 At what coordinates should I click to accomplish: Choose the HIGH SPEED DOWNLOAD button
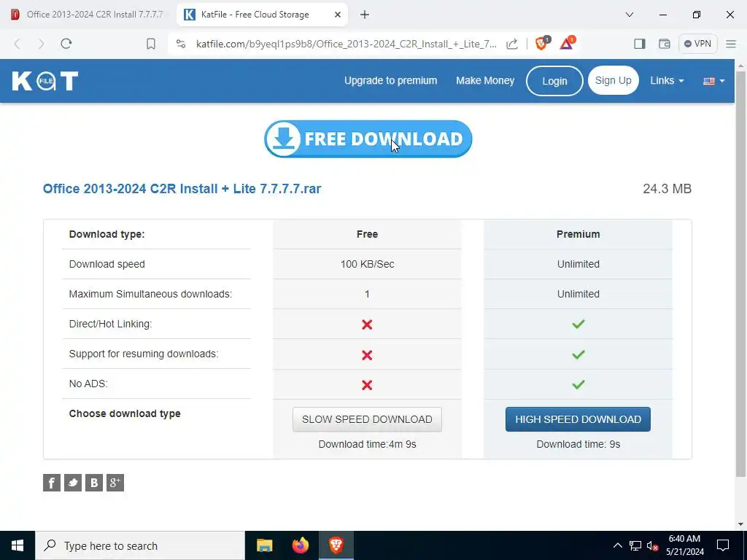(x=578, y=419)
